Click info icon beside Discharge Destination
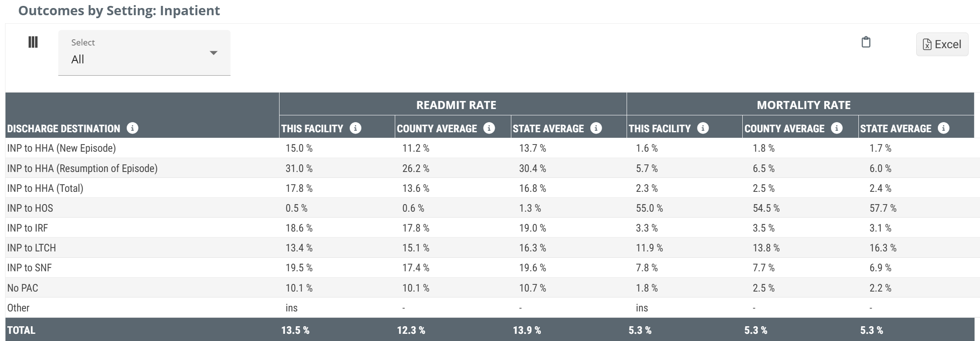The image size is (980, 341). (133, 128)
